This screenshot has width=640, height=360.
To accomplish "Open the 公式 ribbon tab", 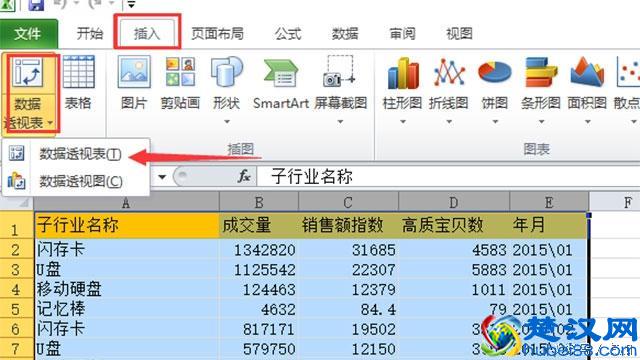I will (x=288, y=33).
